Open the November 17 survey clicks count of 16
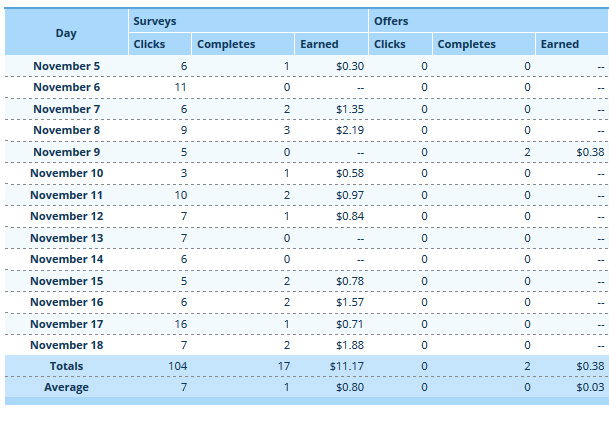 181,324
